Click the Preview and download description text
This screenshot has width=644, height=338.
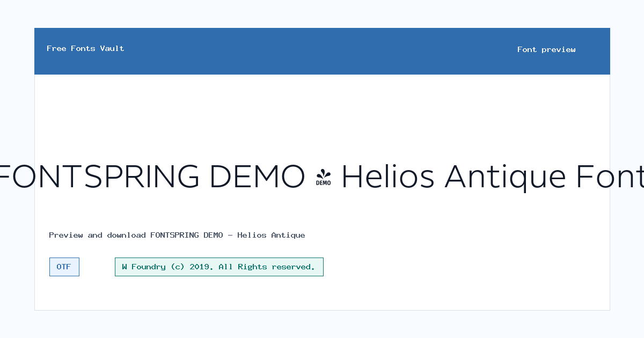[x=177, y=235]
